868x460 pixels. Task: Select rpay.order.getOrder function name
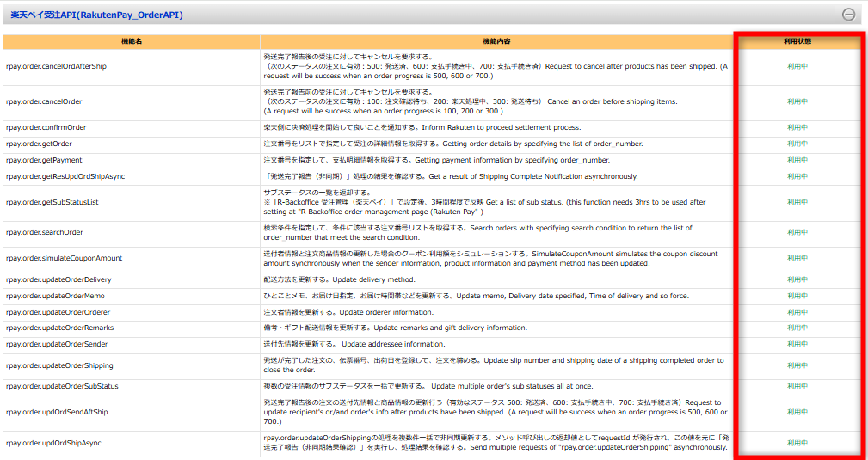pyautogui.click(x=39, y=144)
